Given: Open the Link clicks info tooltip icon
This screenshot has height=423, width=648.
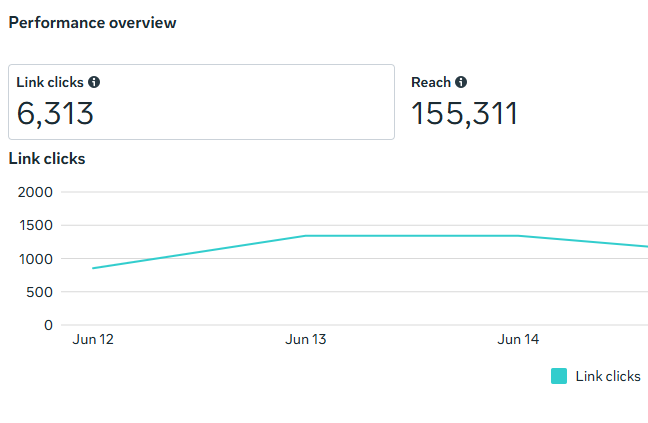Looking at the screenshot, I should (94, 82).
